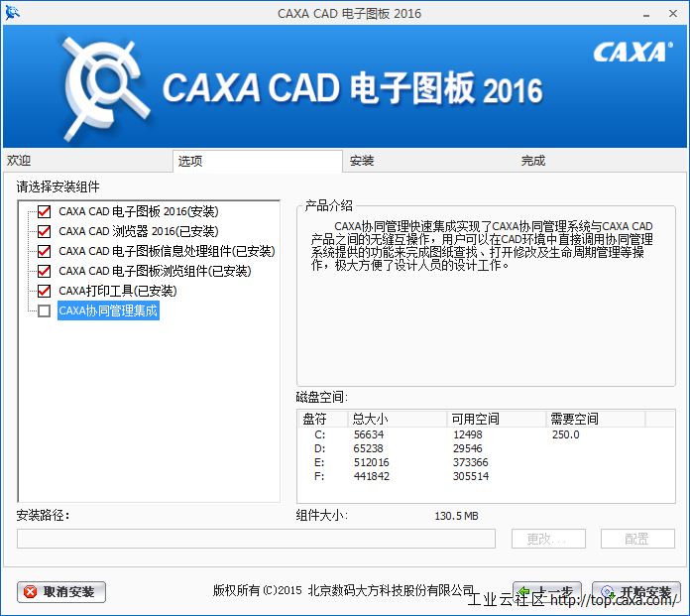
Task: Click the disabled 更改... button
Action: click(x=548, y=539)
